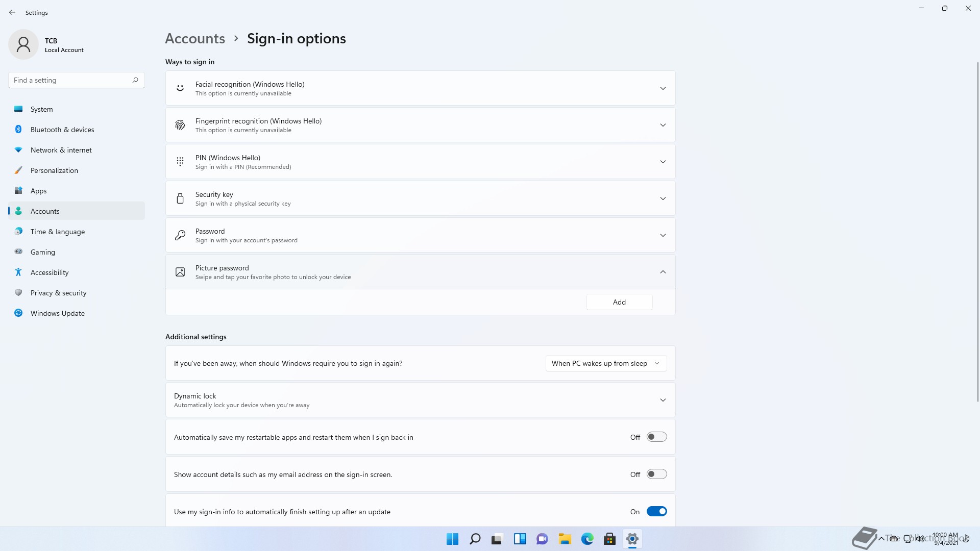Open Windows Start menu from taskbar
The width and height of the screenshot is (980, 551).
click(452, 539)
